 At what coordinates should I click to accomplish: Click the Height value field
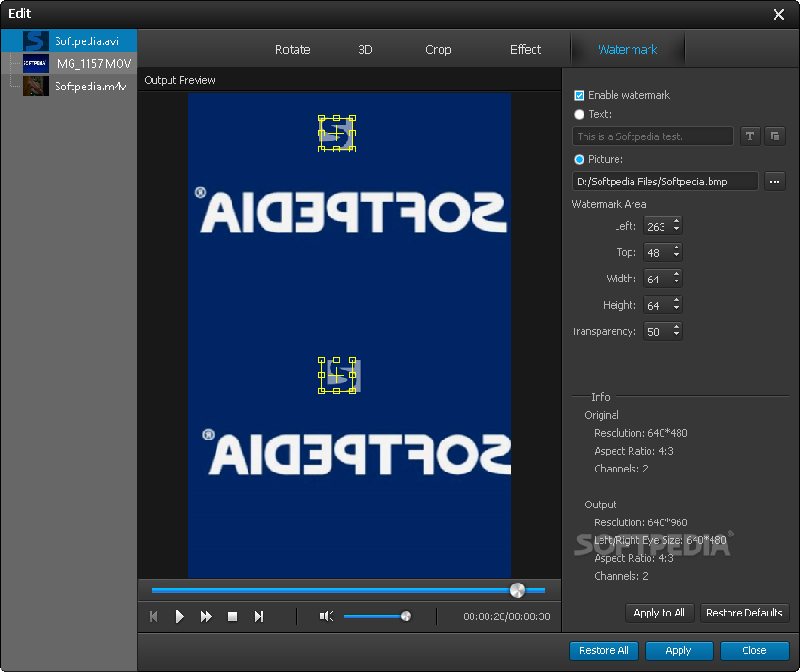tap(657, 306)
